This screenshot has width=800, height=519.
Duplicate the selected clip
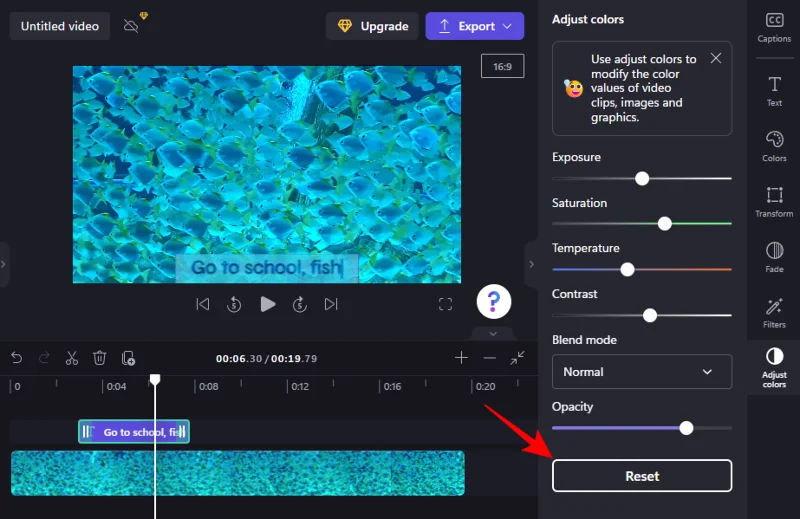point(128,358)
